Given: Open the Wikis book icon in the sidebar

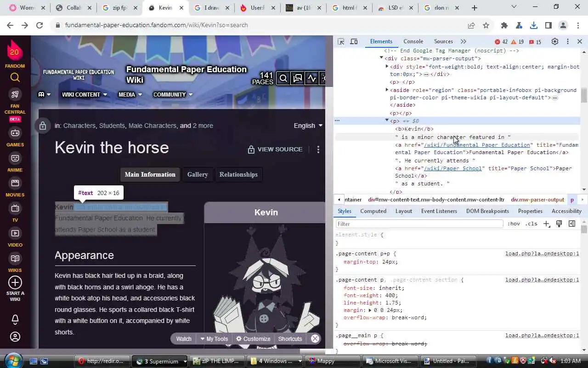Looking at the screenshot, I should point(15,259).
